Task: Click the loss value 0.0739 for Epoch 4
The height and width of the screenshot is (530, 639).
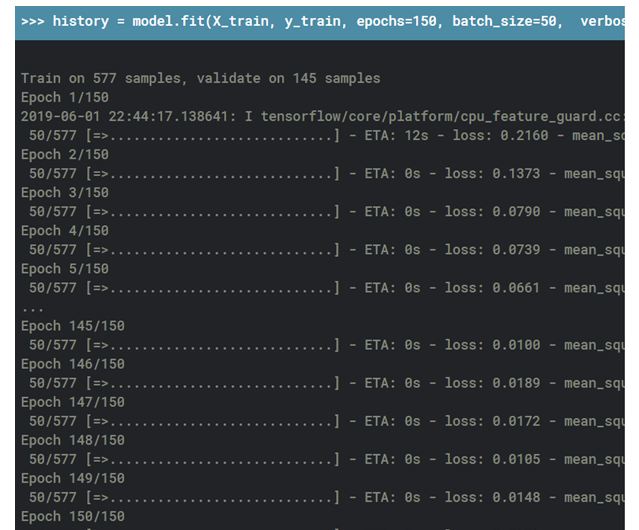Action: [x=516, y=250]
